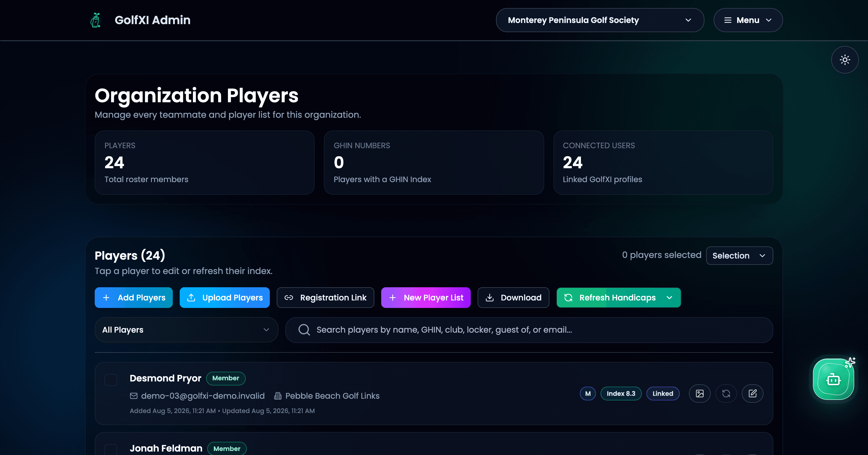Select Jonah Feldman's checkbox
The height and width of the screenshot is (455, 868).
[x=111, y=450]
